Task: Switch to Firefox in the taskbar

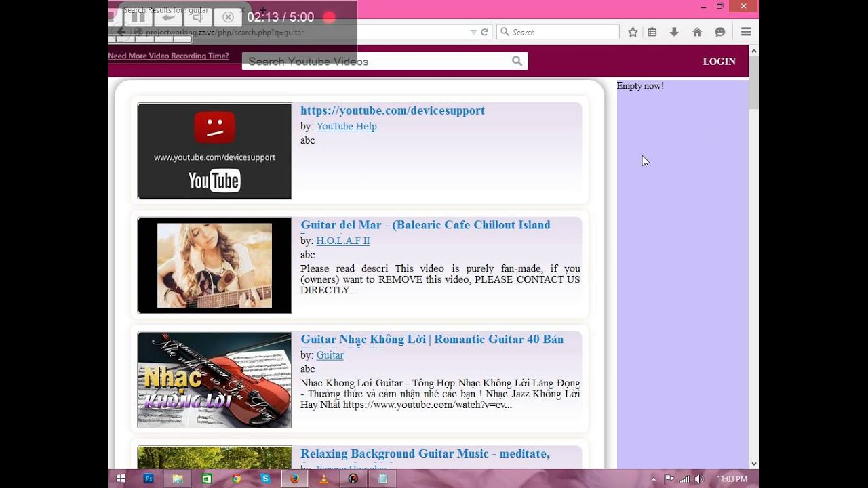Action: click(x=294, y=479)
